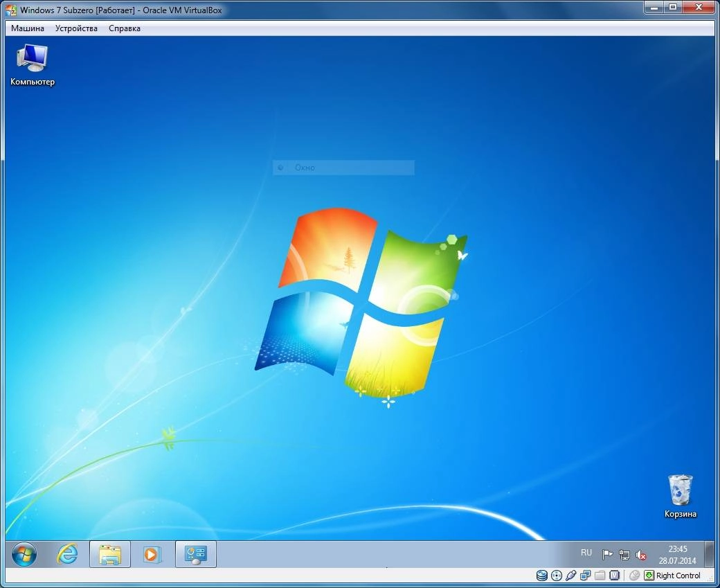Click the VirtualBox title bar icon

click(11, 10)
